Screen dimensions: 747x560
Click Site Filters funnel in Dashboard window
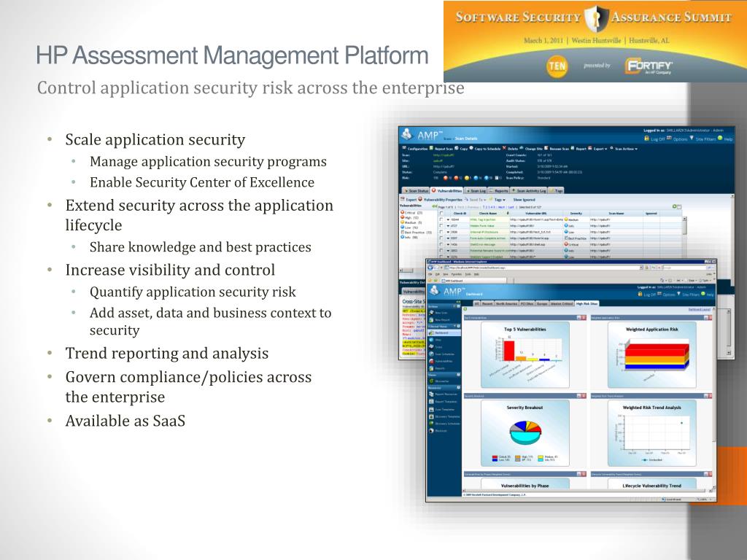[x=679, y=293]
